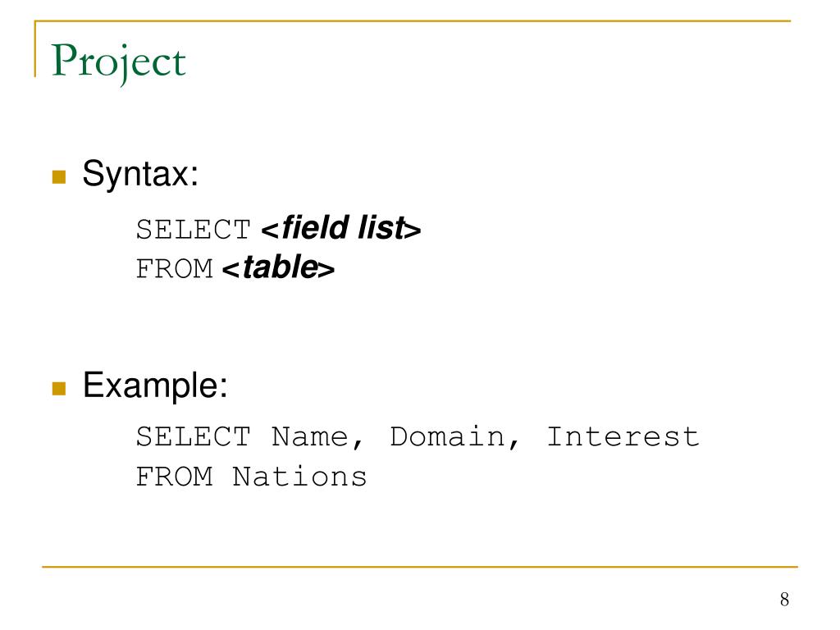Click the SELECT keyword in the example
The width and height of the screenshot is (840, 630).
[194, 436]
